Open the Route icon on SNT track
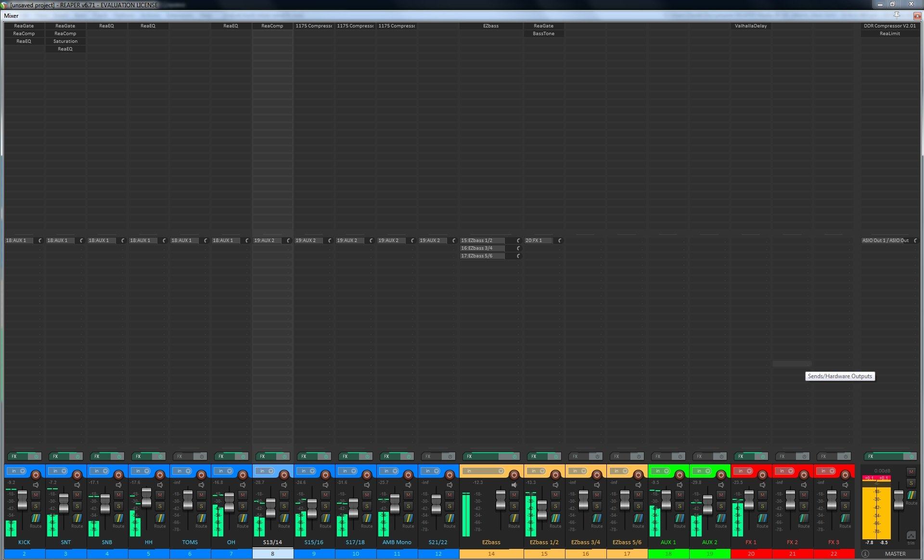This screenshot has height=560, width=924. pos(77,519)
